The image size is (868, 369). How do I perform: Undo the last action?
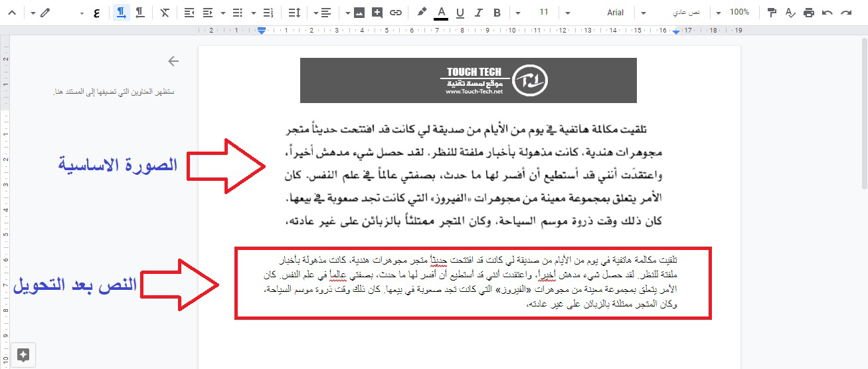click(827, 13)
